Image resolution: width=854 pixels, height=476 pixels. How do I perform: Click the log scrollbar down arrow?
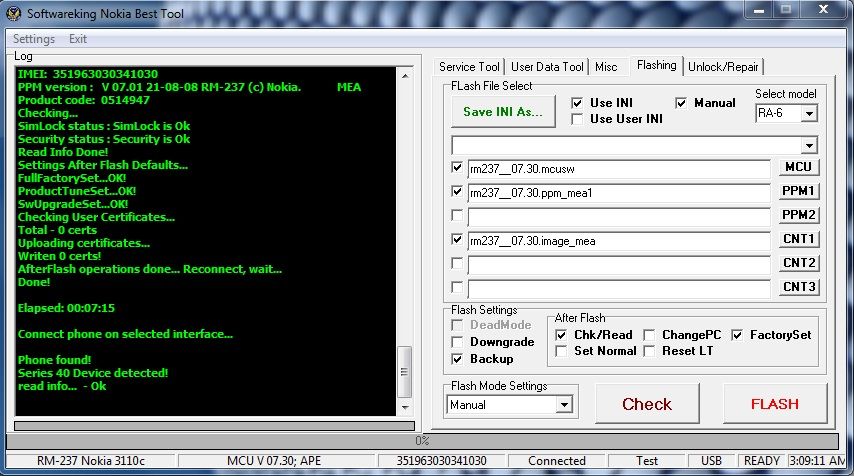pyautogui.click(x=405, y=407)
